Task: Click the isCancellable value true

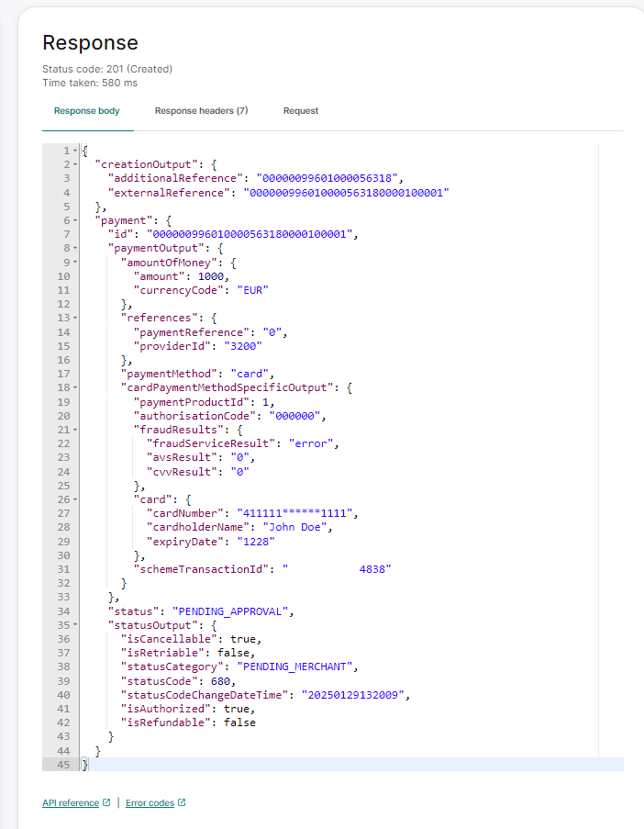Action: (243, 639)
